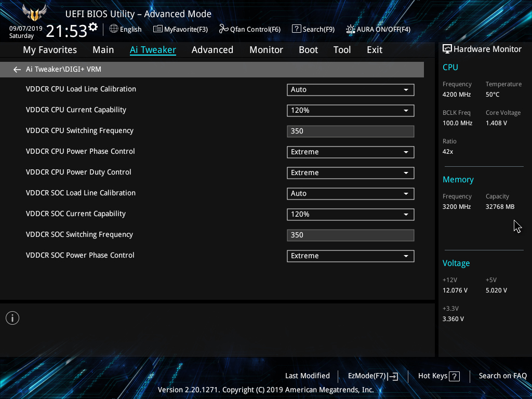Open MyFavorite(F3) list icon
The image size is (532, 399).
[x=158, y=29]
